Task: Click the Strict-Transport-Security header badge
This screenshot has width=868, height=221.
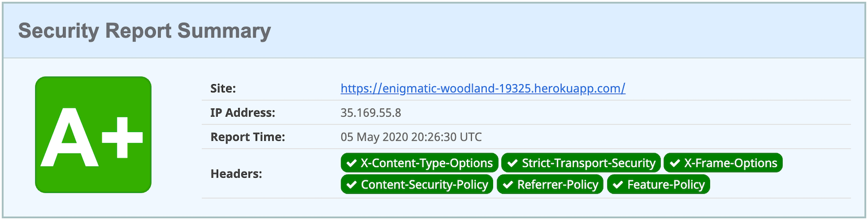Action: [581, 163]
